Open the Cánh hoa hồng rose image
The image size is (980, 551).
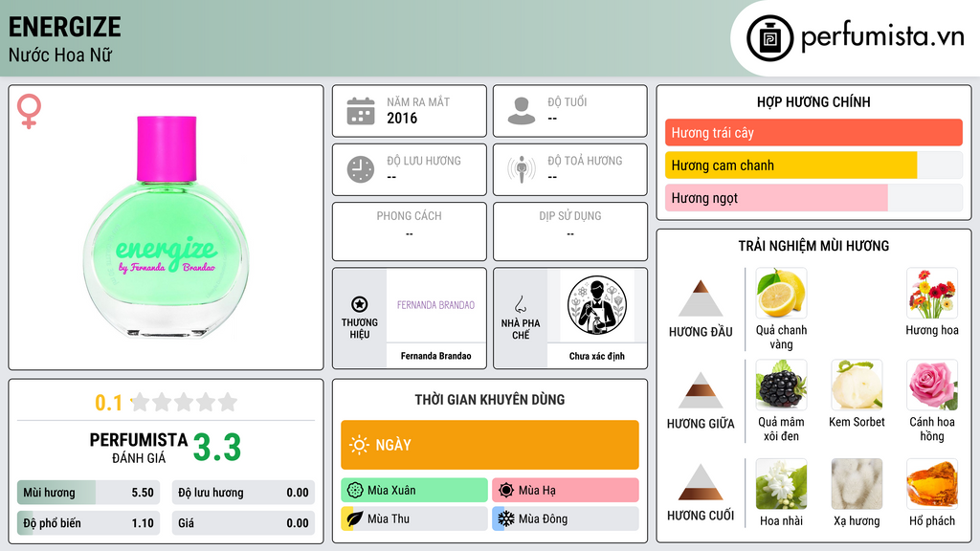click(932, 385)
